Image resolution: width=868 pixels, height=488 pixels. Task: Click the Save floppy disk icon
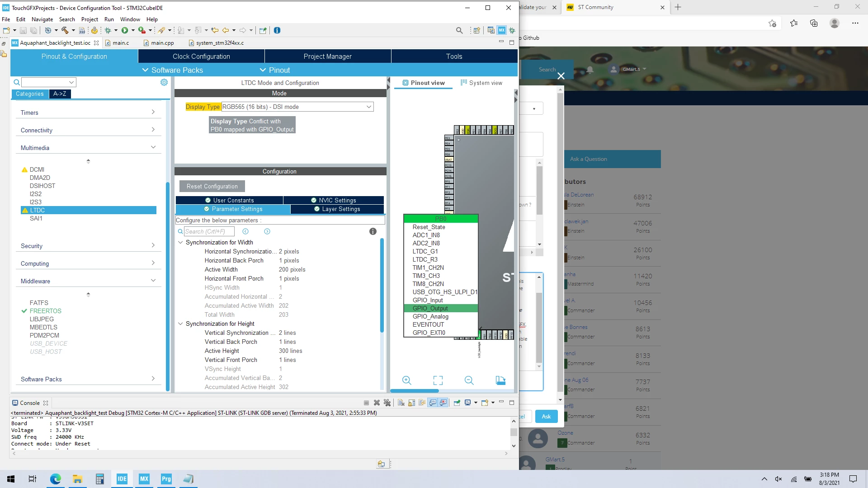tap(23, 30)
